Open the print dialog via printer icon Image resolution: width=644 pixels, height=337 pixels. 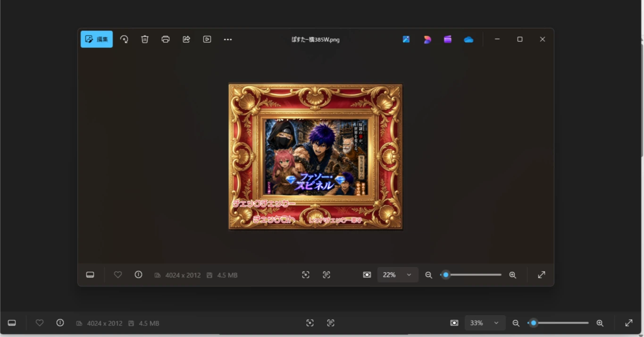pos(166,39)
